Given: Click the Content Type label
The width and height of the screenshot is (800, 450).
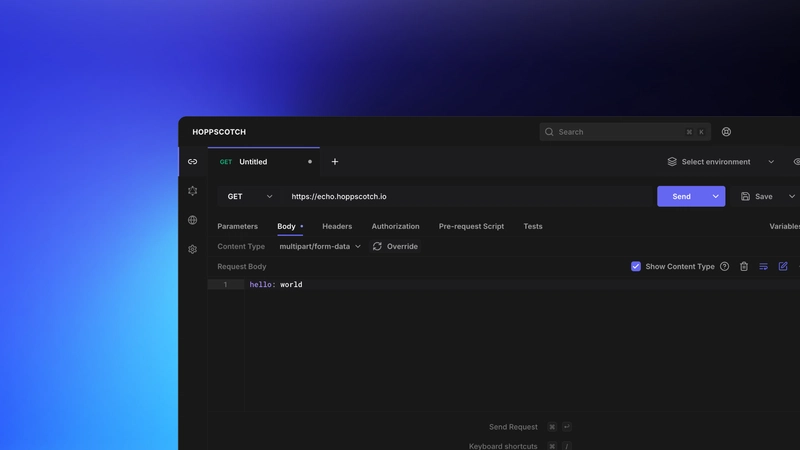Looking at the screenshot, I should (x=241, y=246).
